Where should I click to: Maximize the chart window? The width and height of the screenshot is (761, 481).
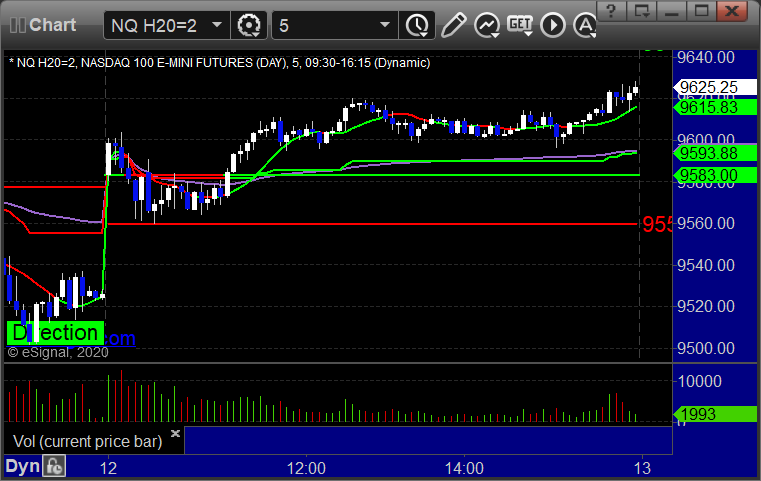(701, 11)
